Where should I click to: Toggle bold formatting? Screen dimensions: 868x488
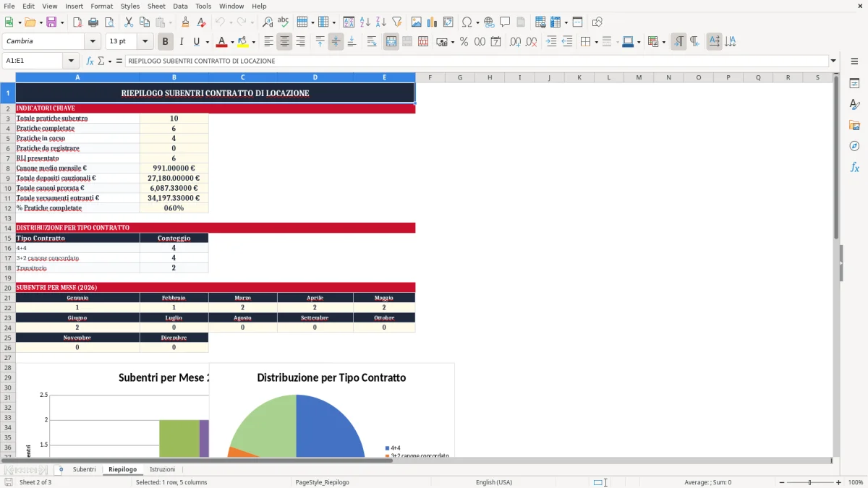tap(165, 42)
